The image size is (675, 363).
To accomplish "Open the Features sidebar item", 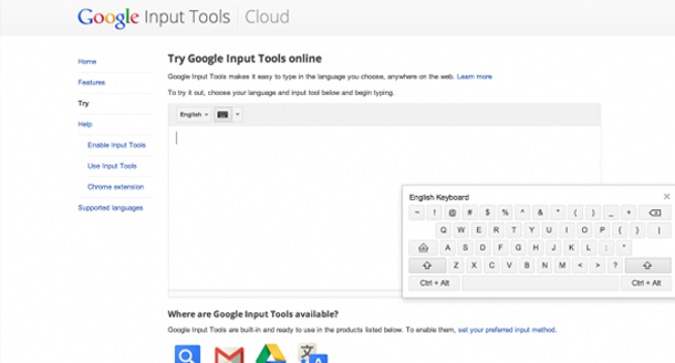I will [91, 82].
